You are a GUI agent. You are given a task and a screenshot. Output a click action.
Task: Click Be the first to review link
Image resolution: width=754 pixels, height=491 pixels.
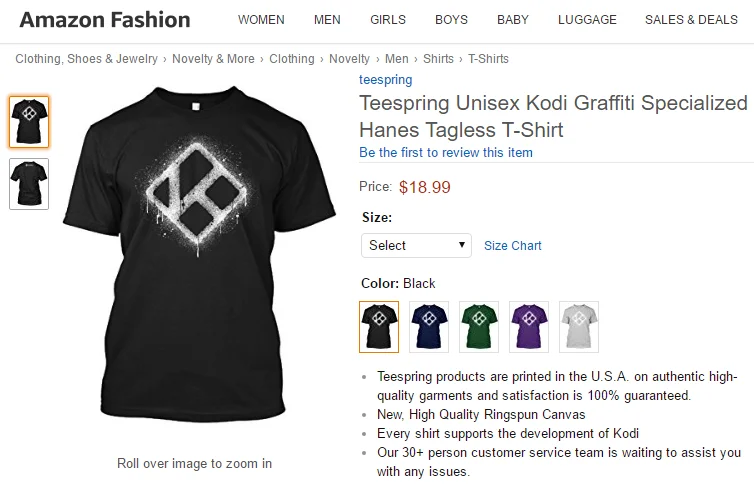[x=446, y=153]
